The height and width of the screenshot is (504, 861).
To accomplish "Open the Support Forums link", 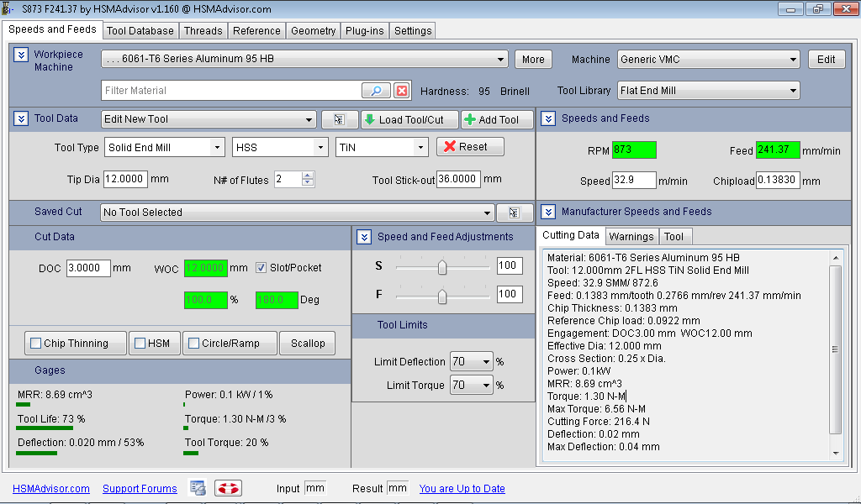I will (140, 489).
